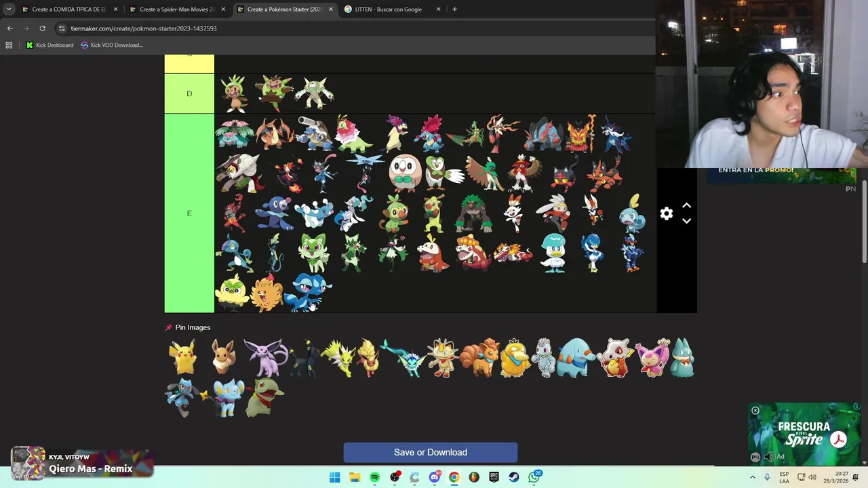The image size is (868, 488).
Task: Click the forward navigation arrow
Action: click(26, 28)
